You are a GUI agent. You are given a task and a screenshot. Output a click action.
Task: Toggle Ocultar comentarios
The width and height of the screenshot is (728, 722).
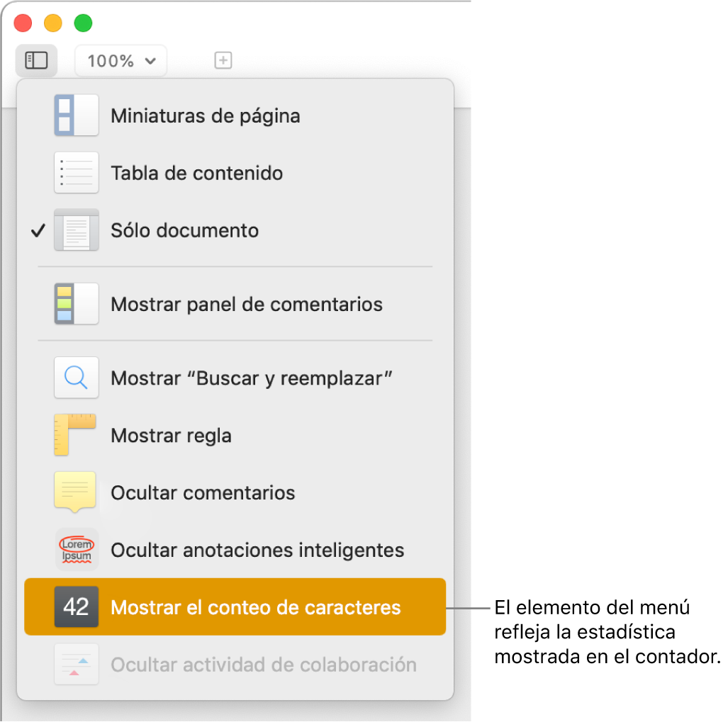(x=203, y=492)
